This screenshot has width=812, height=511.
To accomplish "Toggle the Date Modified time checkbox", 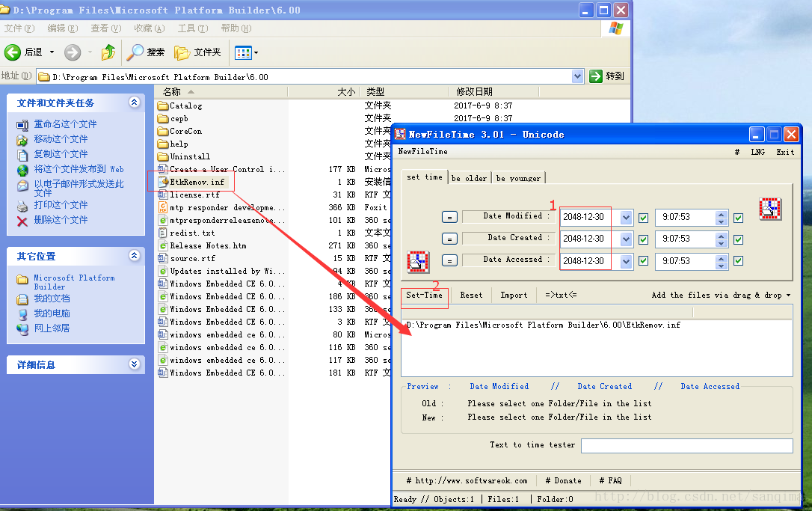I will [739, 218].
